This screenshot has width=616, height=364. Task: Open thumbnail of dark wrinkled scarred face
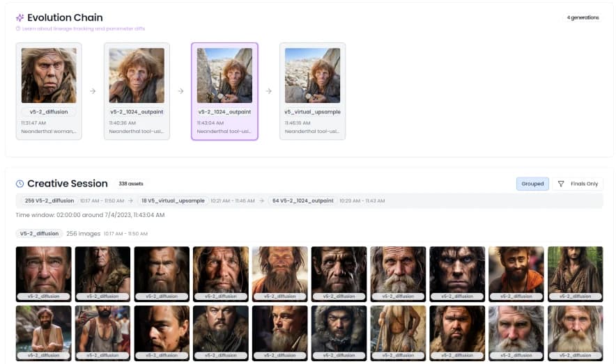click(x=339, y=274)
